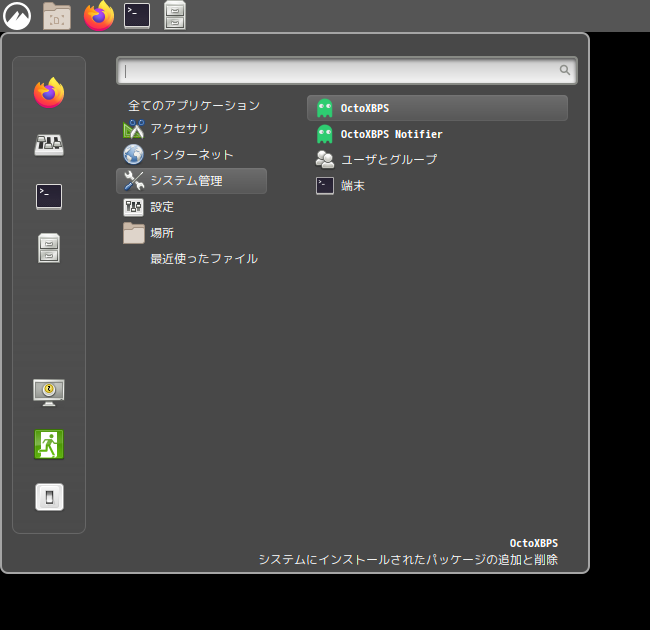Select アクセサリ category
650x630 pixels.
tap(192, 129)
